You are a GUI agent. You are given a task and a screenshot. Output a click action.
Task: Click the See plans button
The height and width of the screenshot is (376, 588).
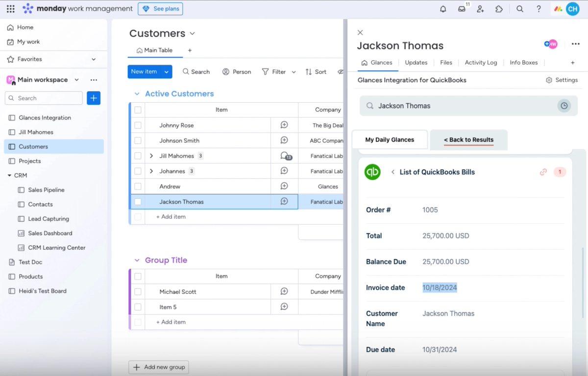tap(160, 9)
